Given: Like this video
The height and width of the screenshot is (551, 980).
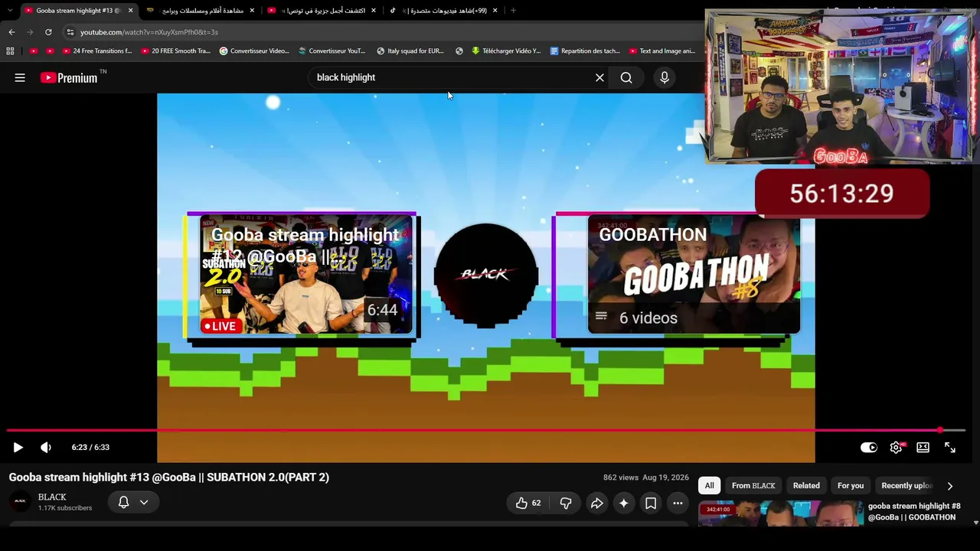Looking at the screenshot, I should [x=528, y=503].
